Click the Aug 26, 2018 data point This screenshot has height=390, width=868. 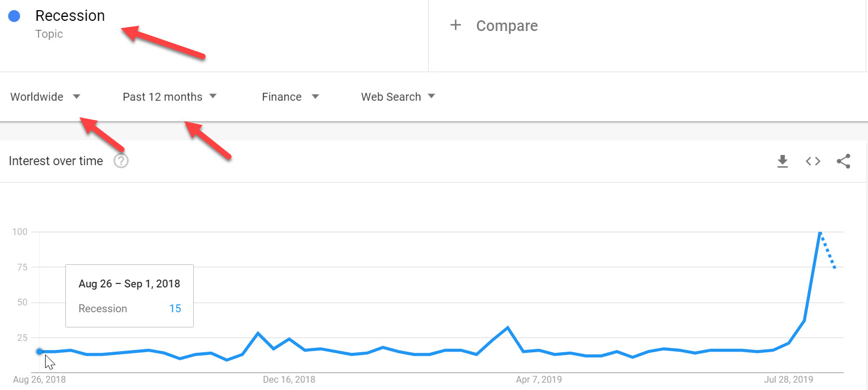pyautogui.click(x=39, y=352)
